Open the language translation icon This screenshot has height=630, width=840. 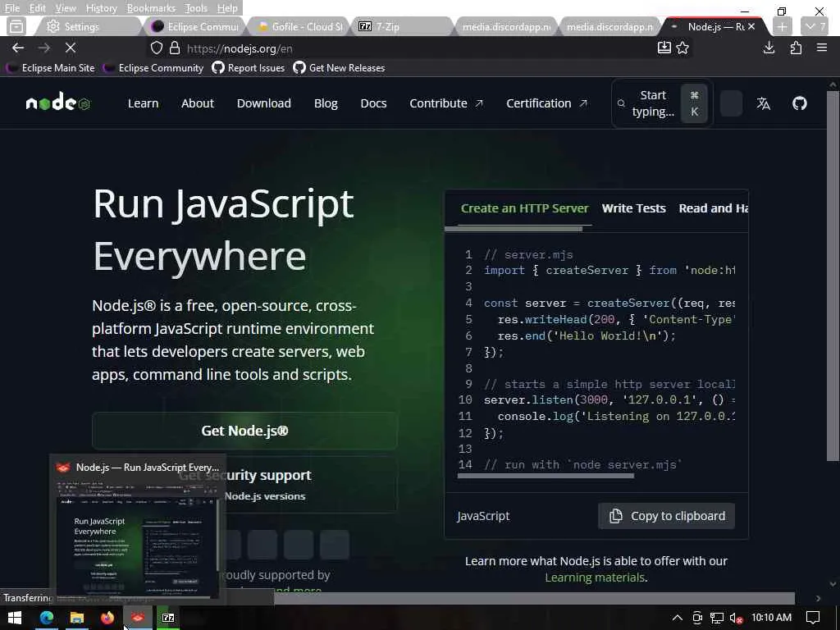point(764,103)
